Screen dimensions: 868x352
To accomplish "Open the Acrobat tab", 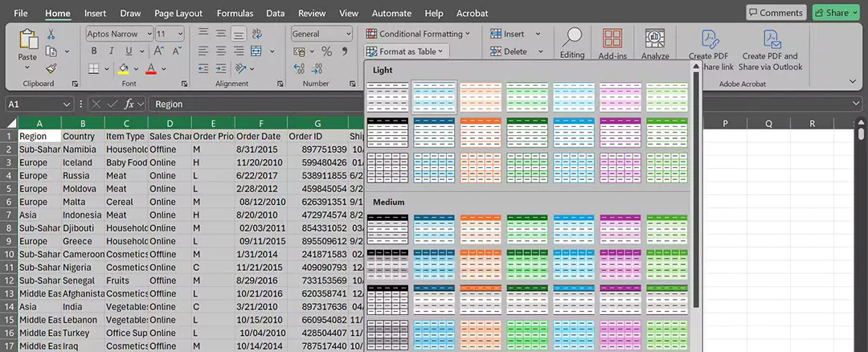I will [x=473, y=13].
